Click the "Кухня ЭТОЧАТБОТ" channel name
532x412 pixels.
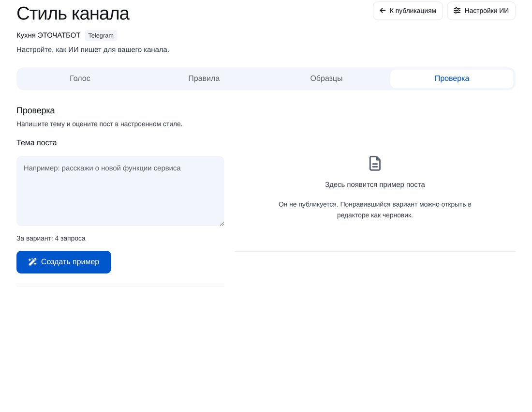click(x=48, y=35)
